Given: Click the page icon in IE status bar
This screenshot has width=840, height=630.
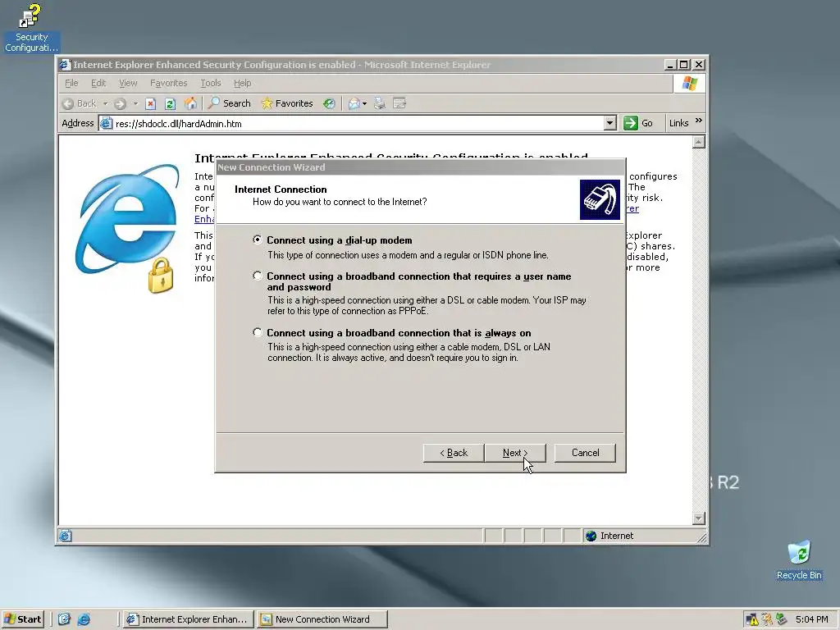Looking at the screenshot, I should pos(66,536).
